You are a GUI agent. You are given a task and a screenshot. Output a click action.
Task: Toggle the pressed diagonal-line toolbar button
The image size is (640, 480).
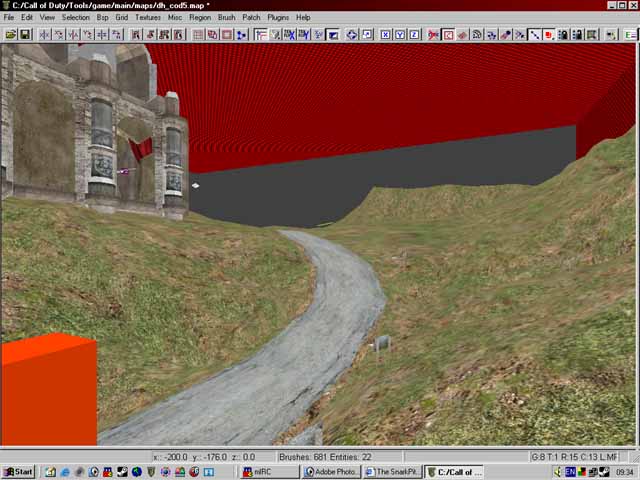pyautogui.click(x=535, y=34)
